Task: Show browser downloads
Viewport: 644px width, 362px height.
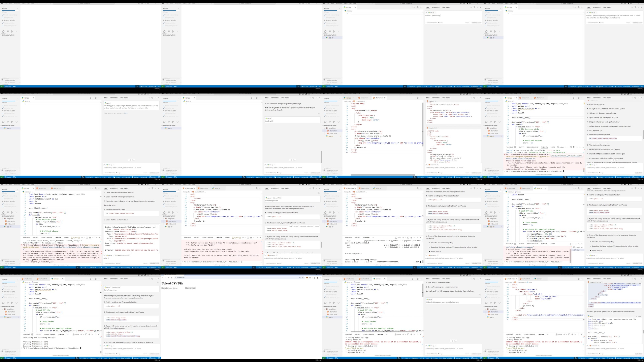Action: tap(315, 278)
